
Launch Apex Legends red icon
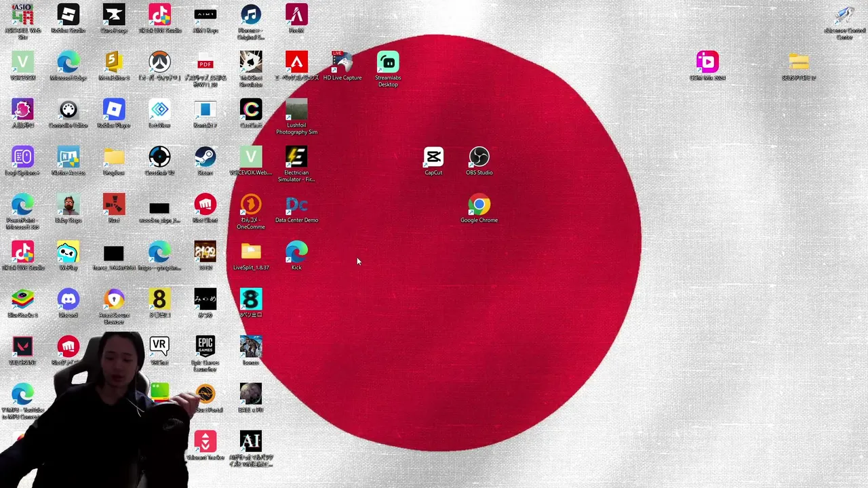pos(296,62)
